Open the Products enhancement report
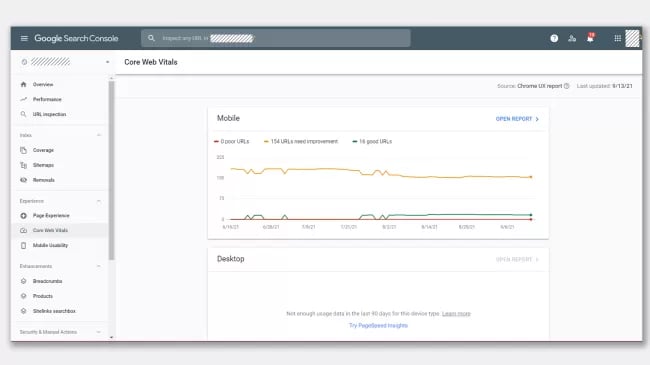Screen dimensions: 650x365 coord(43,296)
